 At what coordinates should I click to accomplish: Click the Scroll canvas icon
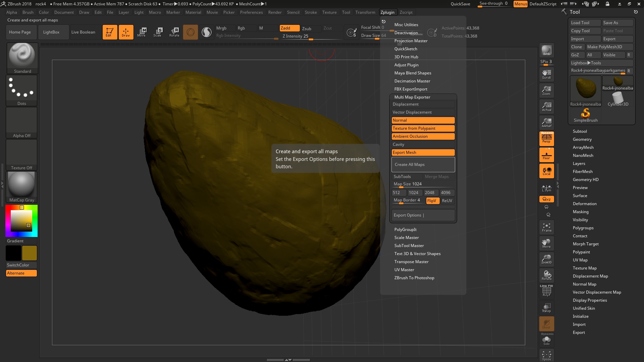pyautogui.click(x=546, y=74)
